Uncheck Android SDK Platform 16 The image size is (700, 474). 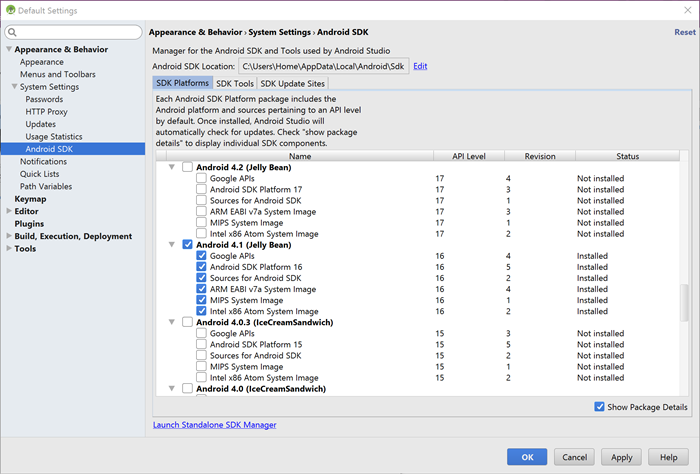201,267
